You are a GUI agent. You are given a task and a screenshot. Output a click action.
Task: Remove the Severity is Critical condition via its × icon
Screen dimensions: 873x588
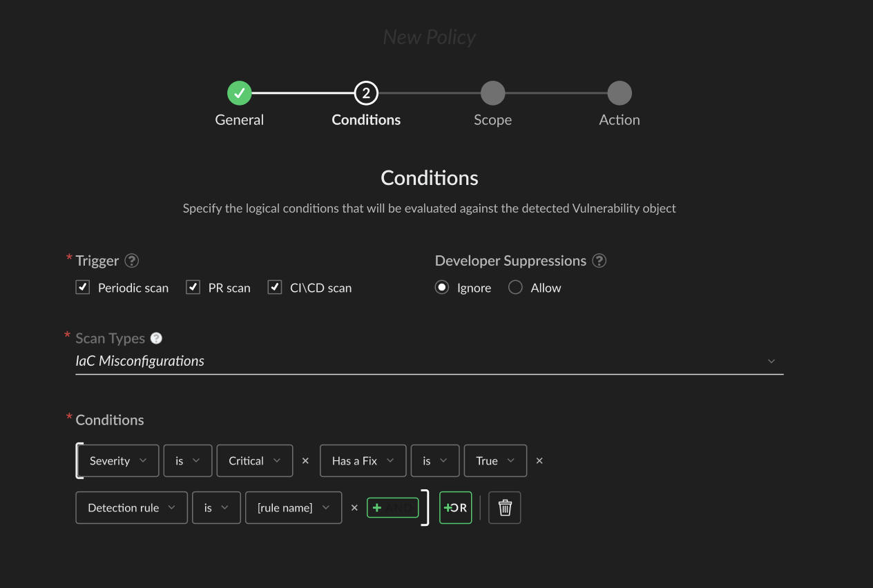tap(305, 460)
